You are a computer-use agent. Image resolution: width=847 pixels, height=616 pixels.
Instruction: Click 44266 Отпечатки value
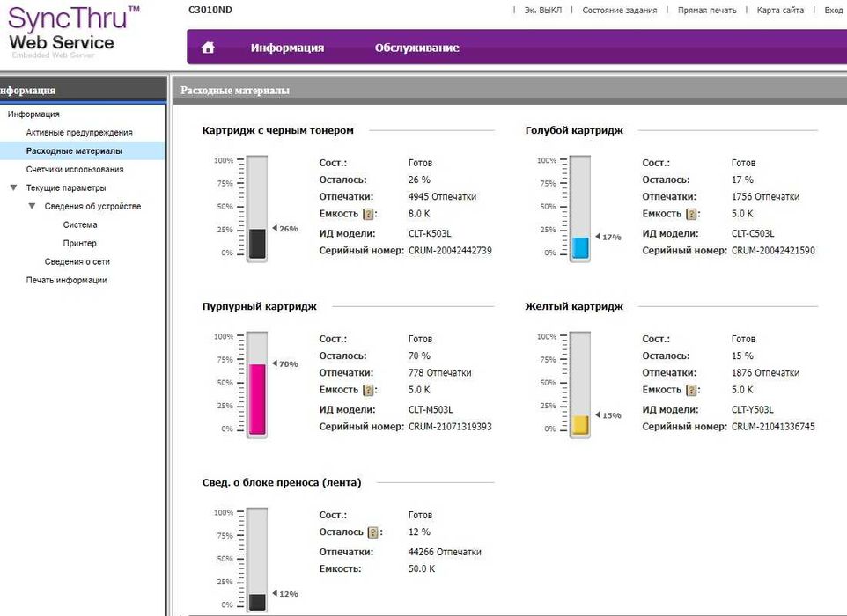coord(445,553)
